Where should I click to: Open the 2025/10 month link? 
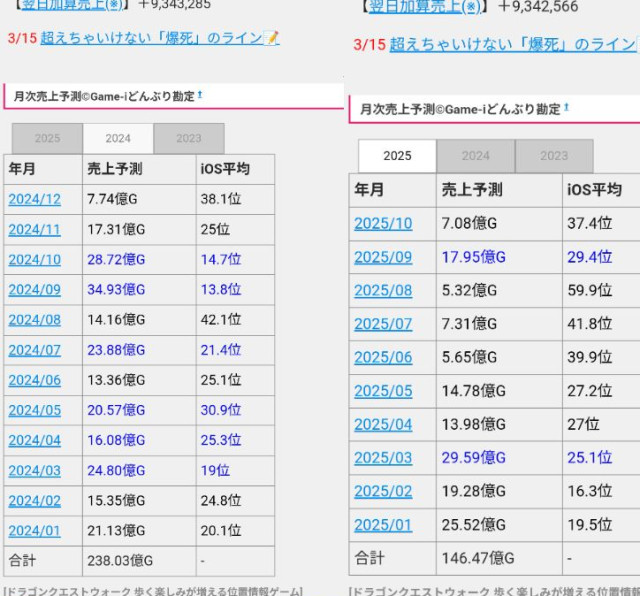coord(382,223)
